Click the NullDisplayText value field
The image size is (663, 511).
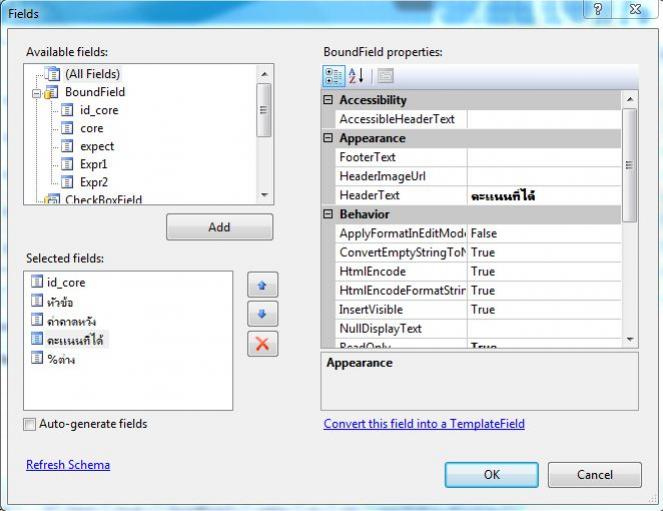(544, 328)
